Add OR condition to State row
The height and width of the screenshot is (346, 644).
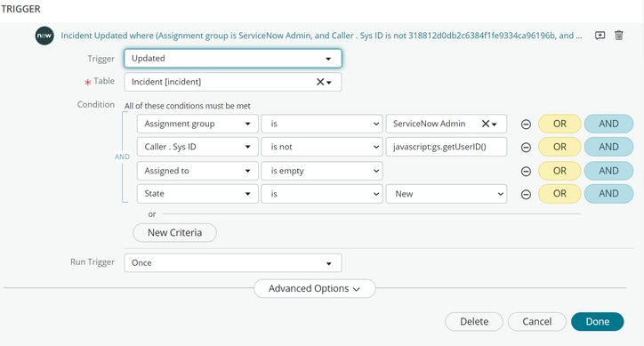pyautogui.click(x=559, y=194)
